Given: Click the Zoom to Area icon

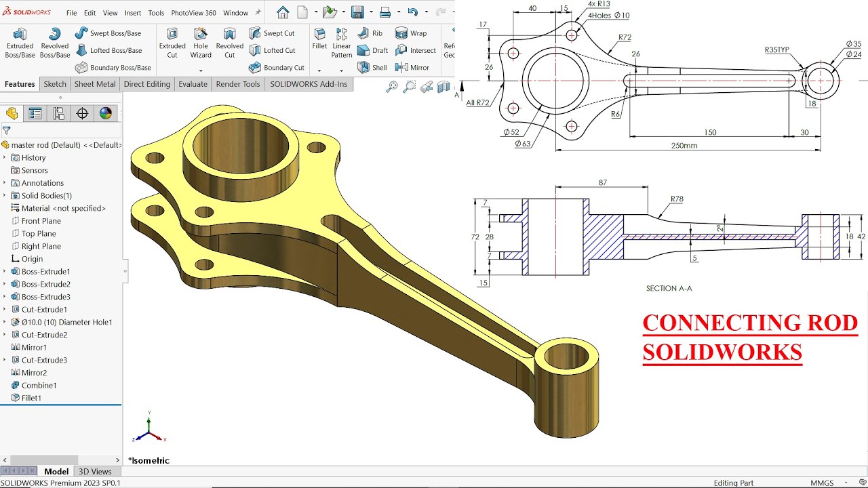Looking at the screenshot, I should point(409,87).
